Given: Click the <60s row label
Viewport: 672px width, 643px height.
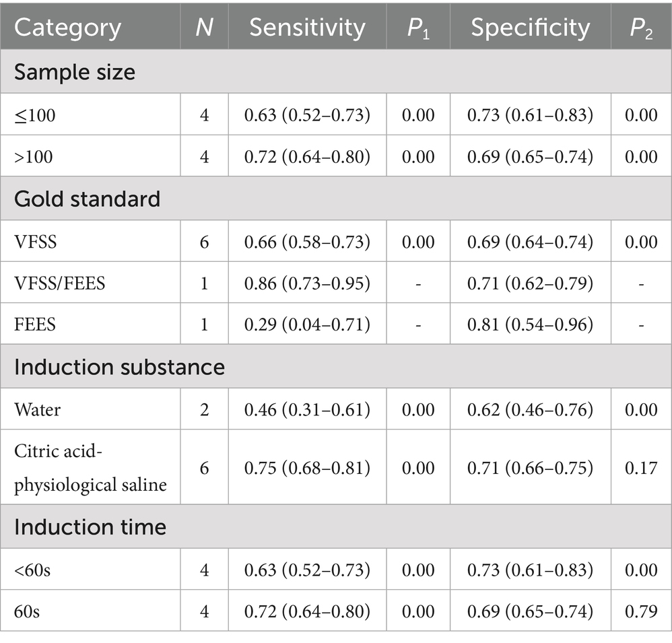Looking at the screenshot, I should (32, 570).
